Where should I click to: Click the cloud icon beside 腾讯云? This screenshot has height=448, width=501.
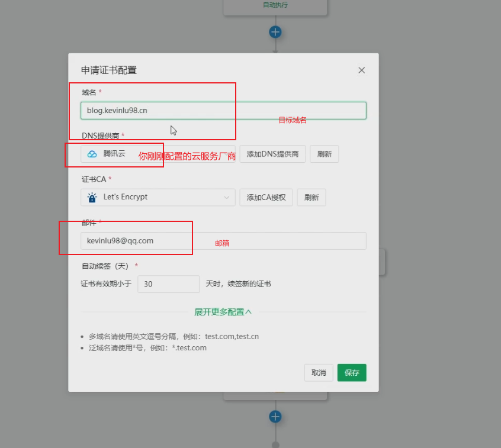(x=92, y=154)
